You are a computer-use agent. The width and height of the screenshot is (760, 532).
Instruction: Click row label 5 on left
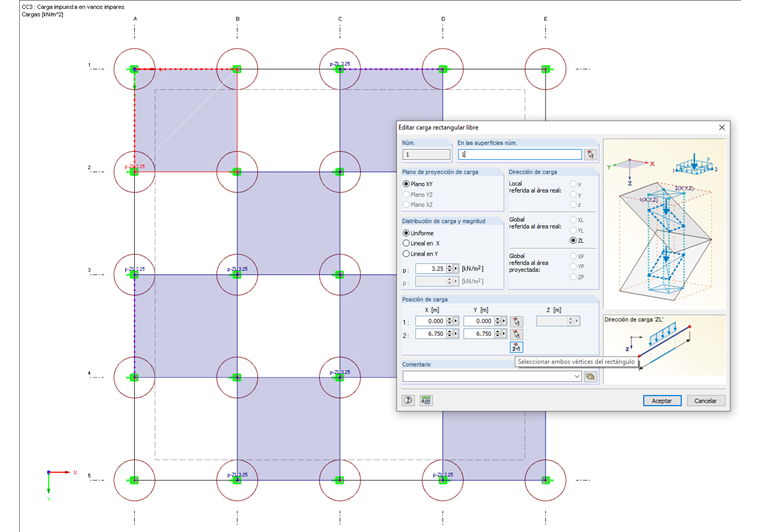pos(89,476)
